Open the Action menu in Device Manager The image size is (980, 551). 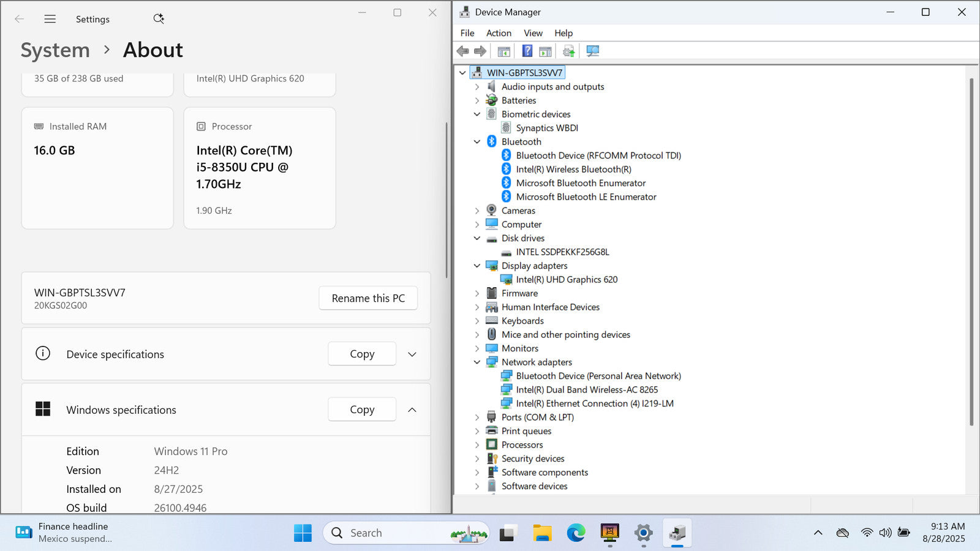[499, 33]
